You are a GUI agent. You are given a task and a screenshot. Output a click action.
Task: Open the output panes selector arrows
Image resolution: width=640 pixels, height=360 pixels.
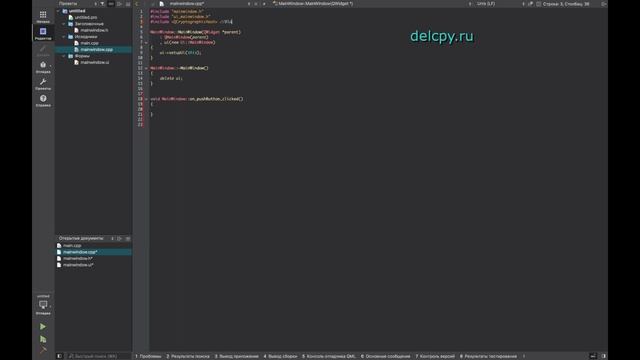(x=524, y=356)
